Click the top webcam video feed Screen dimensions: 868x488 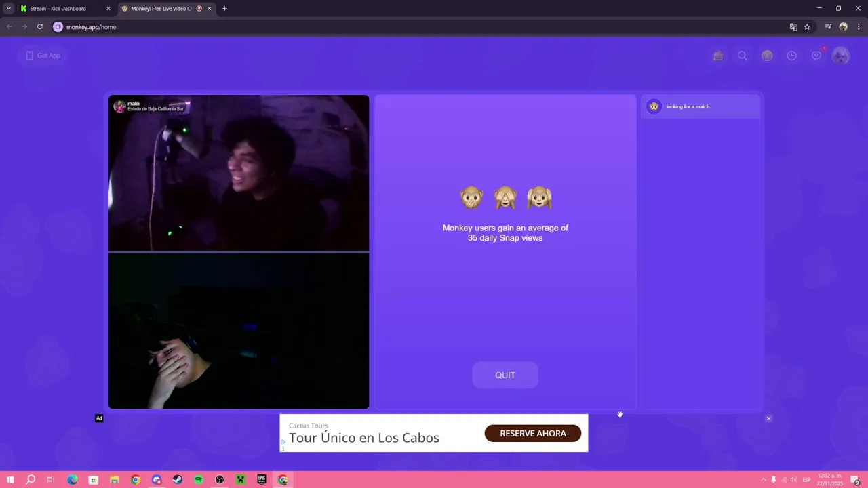(239, 174)
